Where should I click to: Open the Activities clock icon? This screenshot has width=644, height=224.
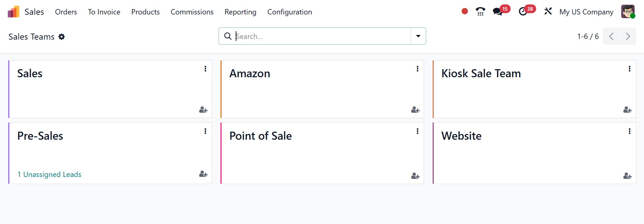tap(523, 12)
